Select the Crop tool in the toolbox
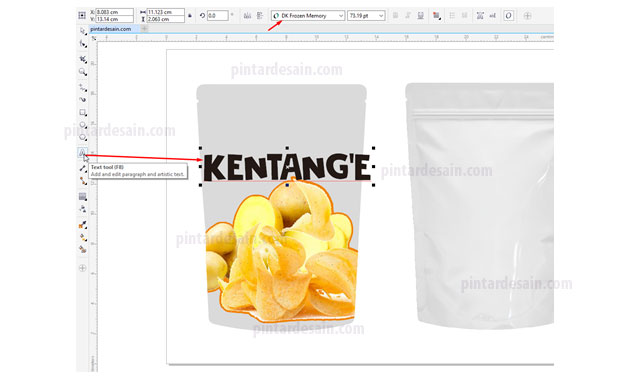 (82, 59)
